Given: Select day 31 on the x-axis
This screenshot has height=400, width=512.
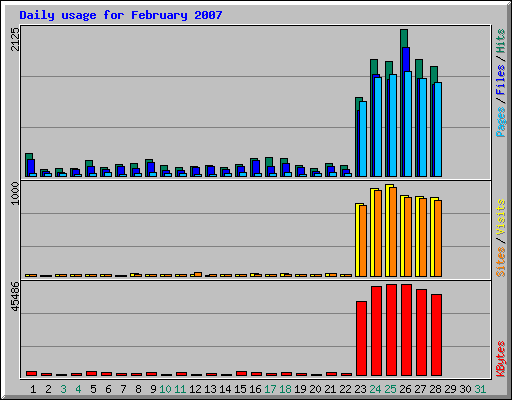Looking at the screenshot, I should coord(480,389).
